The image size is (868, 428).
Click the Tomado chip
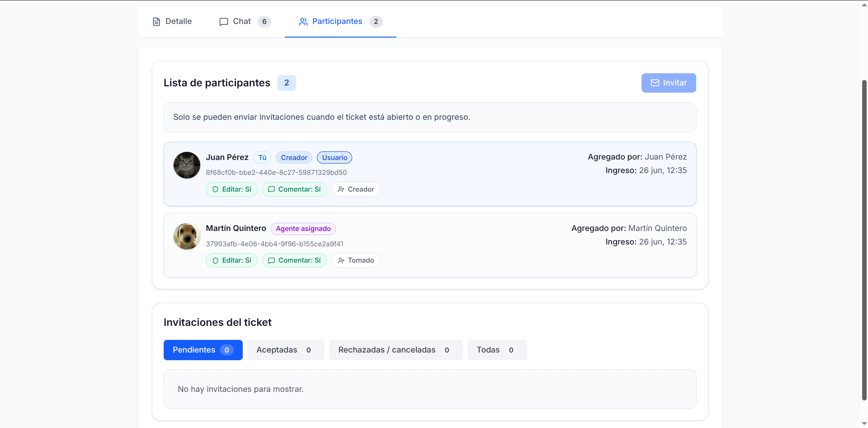tap(356, 260)
